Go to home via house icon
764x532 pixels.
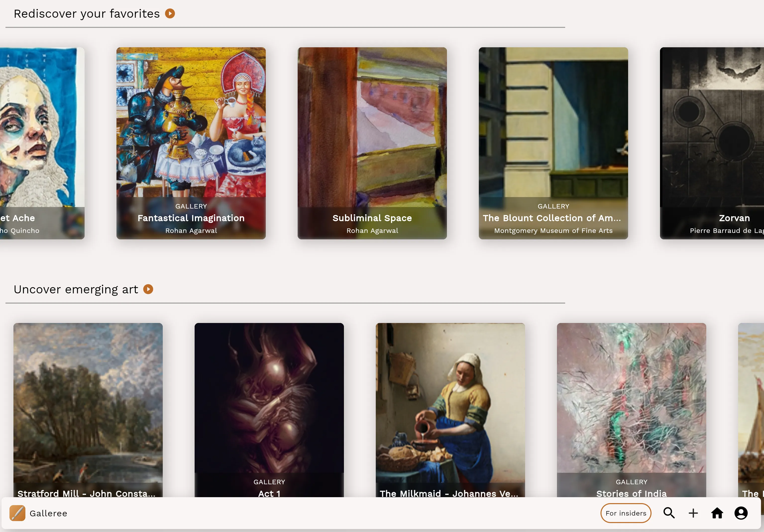tap(717, 513)
